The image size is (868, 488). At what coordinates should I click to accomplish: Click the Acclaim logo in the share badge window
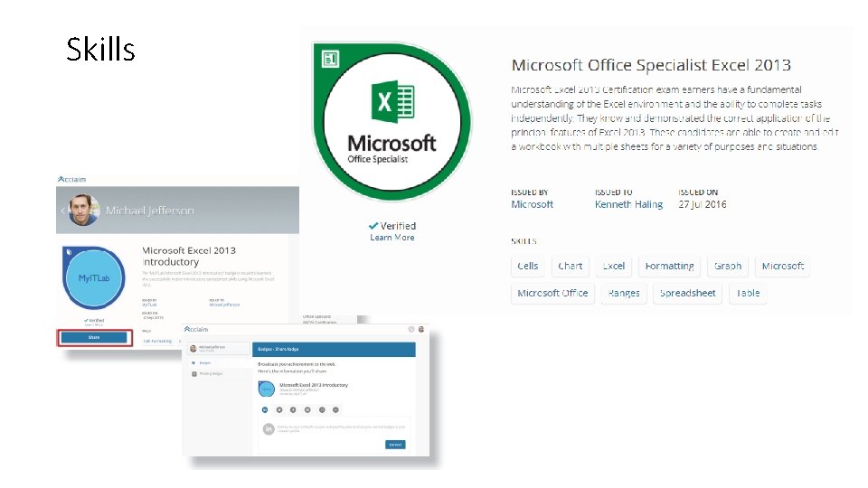(x=196, y=329)
